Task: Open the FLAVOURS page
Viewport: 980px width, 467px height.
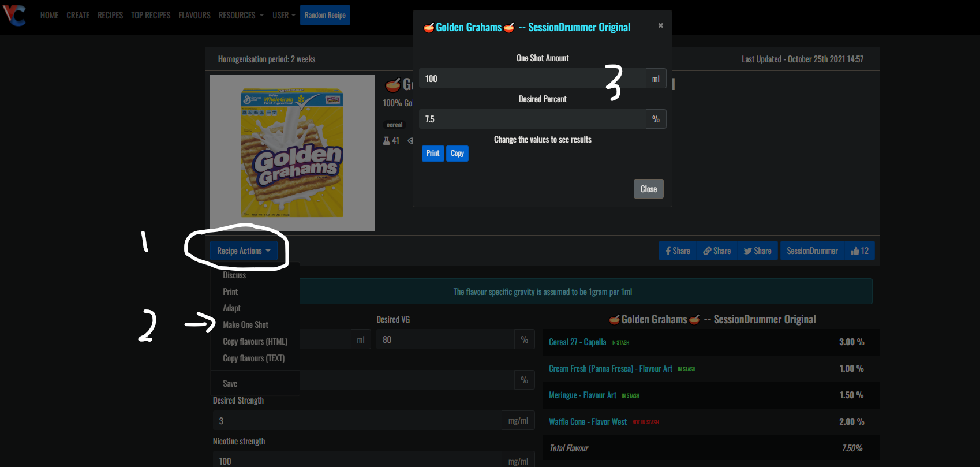Action: pos(194,15)
